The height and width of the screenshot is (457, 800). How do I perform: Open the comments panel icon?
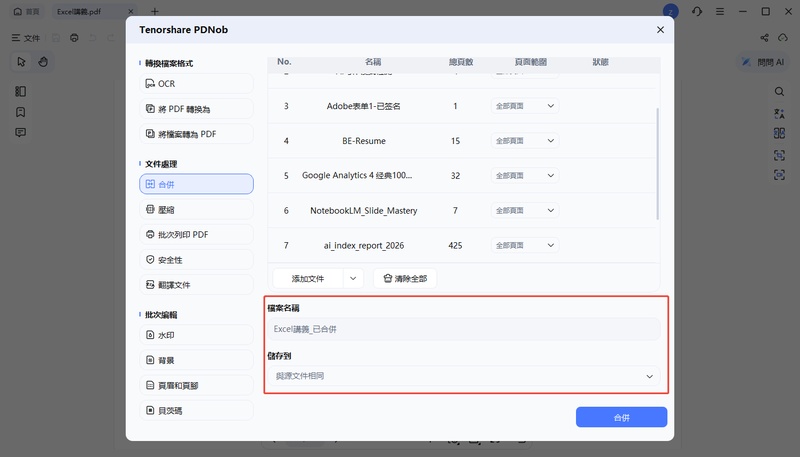coord(20,133)
